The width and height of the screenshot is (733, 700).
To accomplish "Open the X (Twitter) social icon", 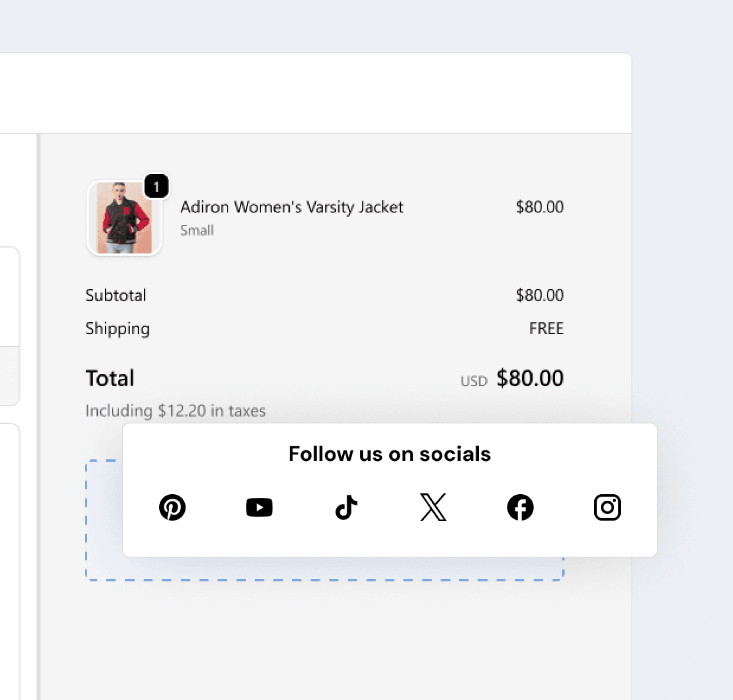I will pyautogui.click(x=434, y=507).
